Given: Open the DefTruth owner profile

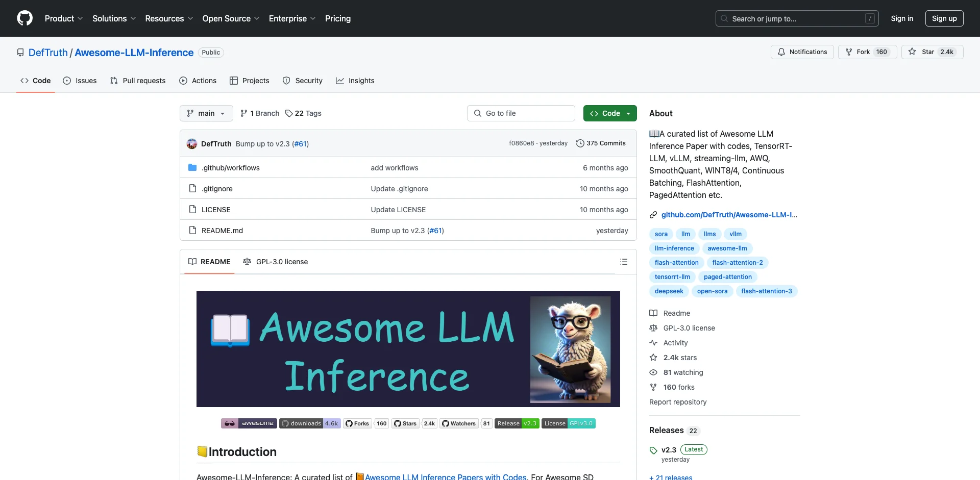Looking at the screenshot, I should [x=48, y=53].
